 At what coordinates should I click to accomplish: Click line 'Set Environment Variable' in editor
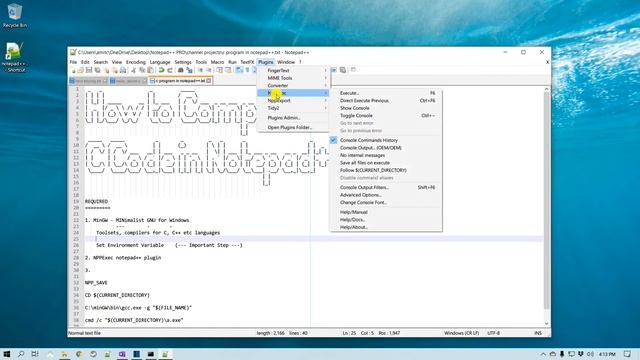[169, 245]
